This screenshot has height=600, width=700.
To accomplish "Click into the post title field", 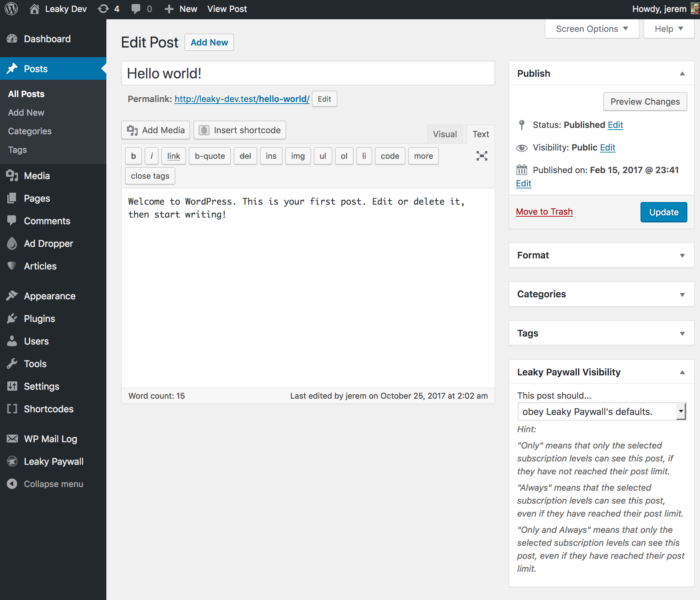I will (x=307, y=73).
